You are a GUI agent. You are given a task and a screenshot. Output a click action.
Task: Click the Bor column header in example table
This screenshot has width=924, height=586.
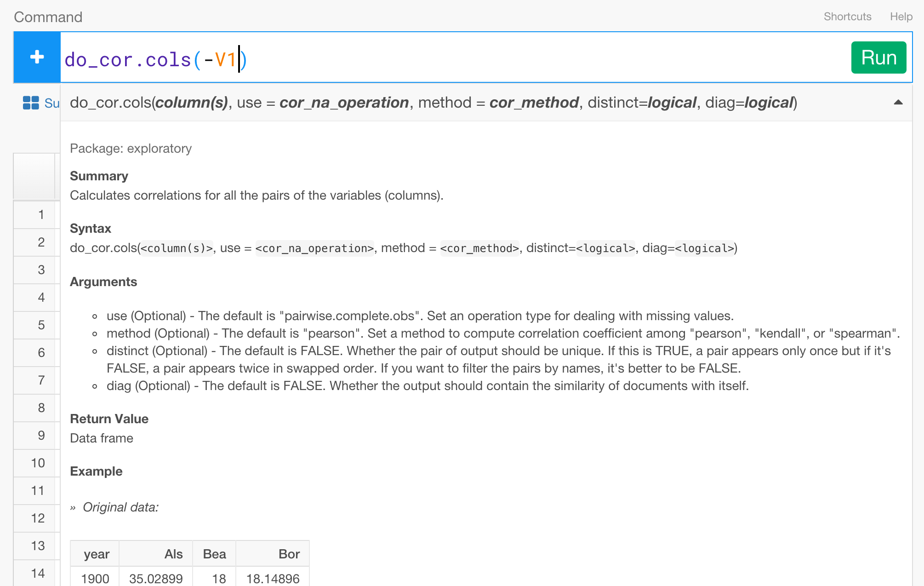tap(289, 554)
